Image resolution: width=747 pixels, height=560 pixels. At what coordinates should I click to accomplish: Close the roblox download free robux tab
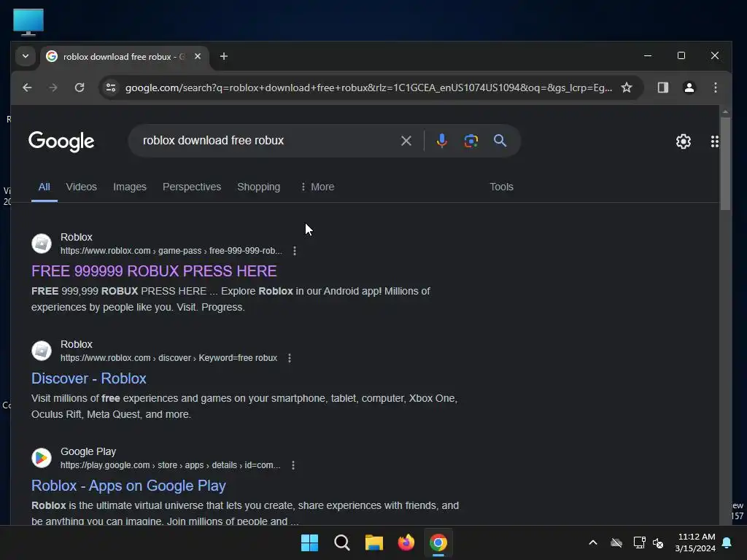coord(198,56)
